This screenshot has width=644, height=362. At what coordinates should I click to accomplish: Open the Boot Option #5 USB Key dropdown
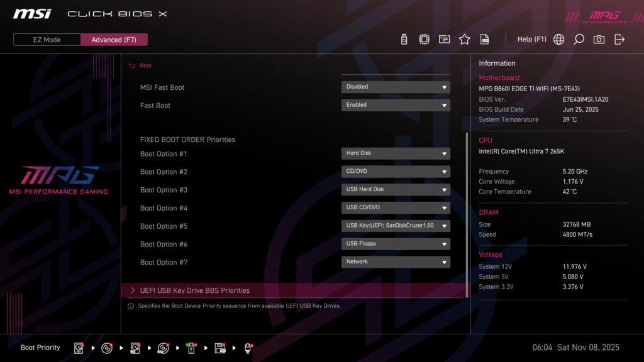coord(395,226)
